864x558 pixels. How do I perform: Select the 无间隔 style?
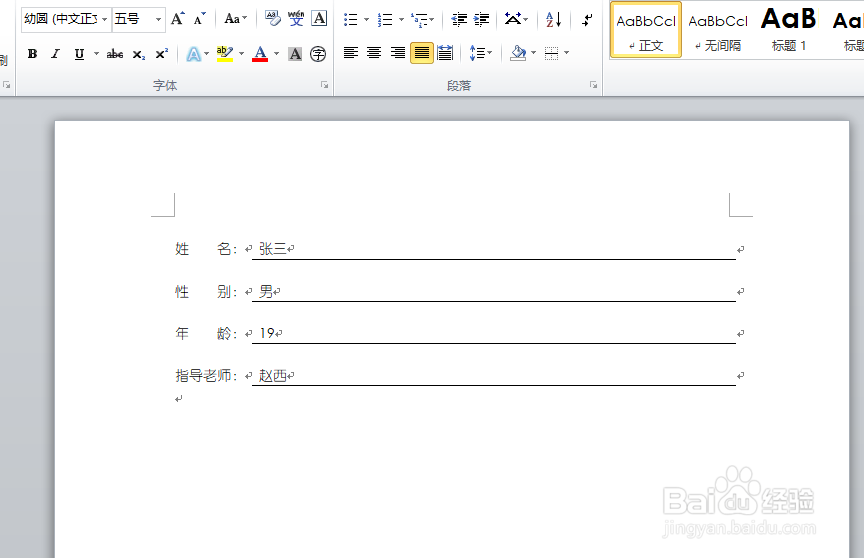718,30
